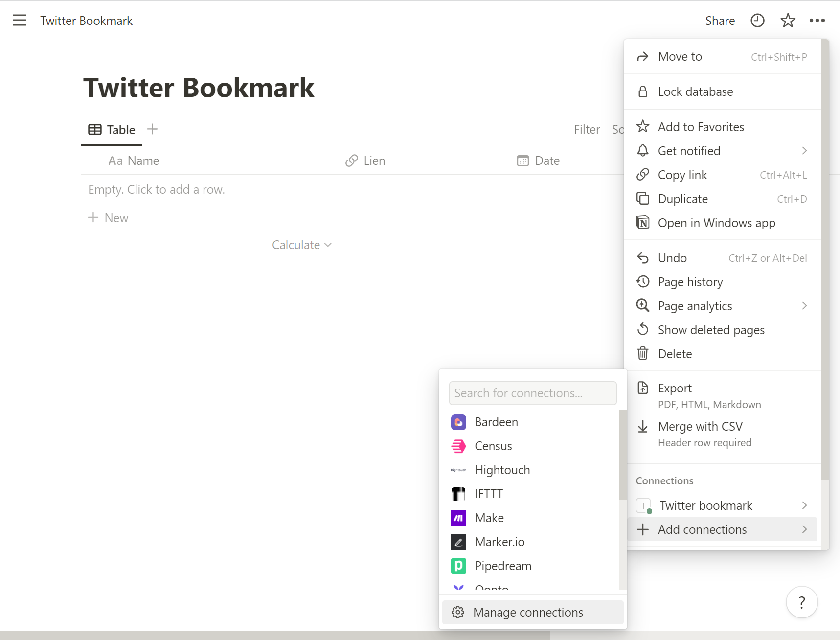Image resolution: width=840 pixels, height=640 pixels.
Task: Click the Filter button
Action: pos(587,129)
